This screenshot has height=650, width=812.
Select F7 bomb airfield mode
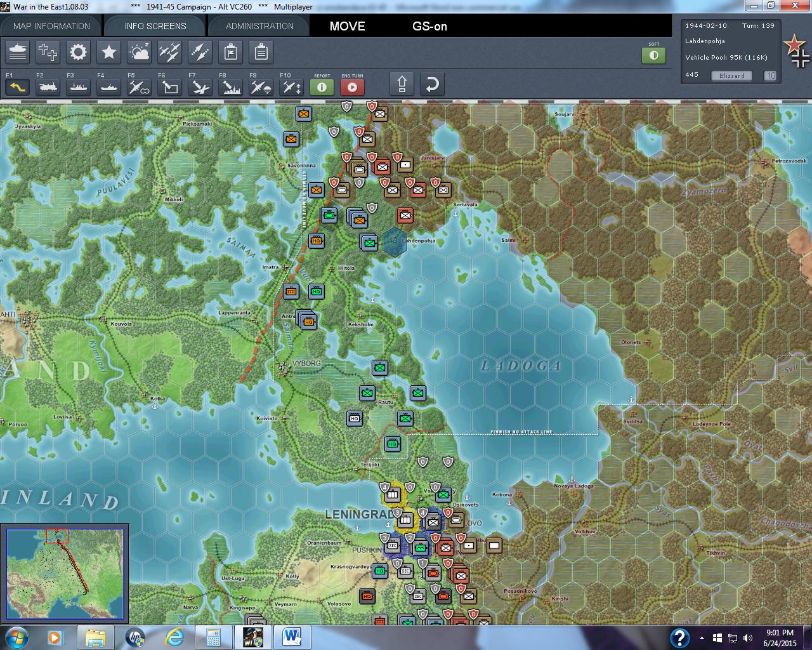(200, 87)
